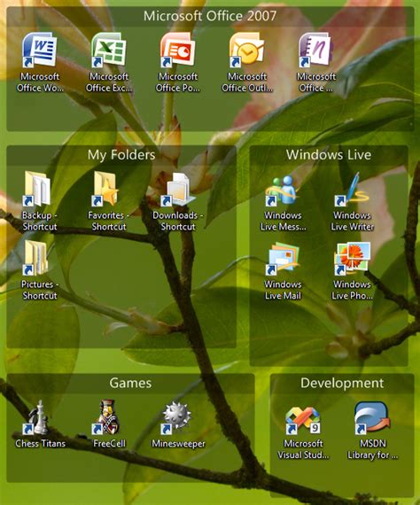Click the 'Microsoft Office Exc...' label text
420x505 pixels.
[109, 82]
